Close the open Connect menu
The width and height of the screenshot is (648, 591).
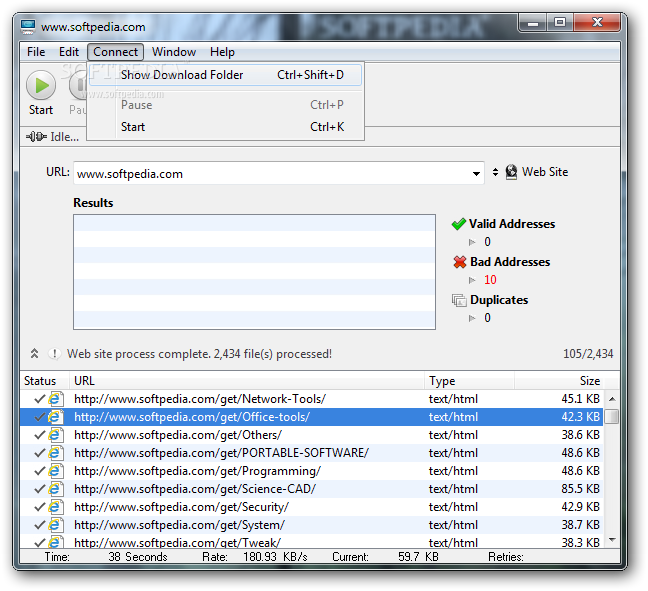coord(115,52)
